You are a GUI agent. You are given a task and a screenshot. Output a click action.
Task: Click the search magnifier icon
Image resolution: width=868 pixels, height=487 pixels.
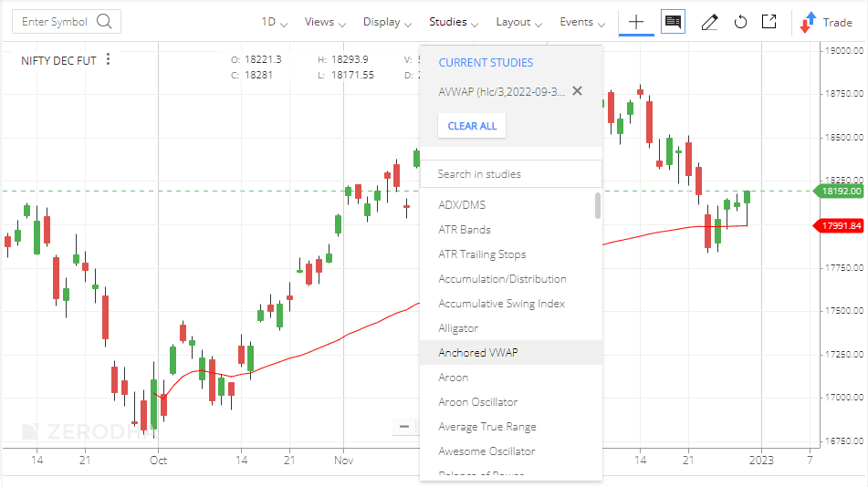pos(104,22)
